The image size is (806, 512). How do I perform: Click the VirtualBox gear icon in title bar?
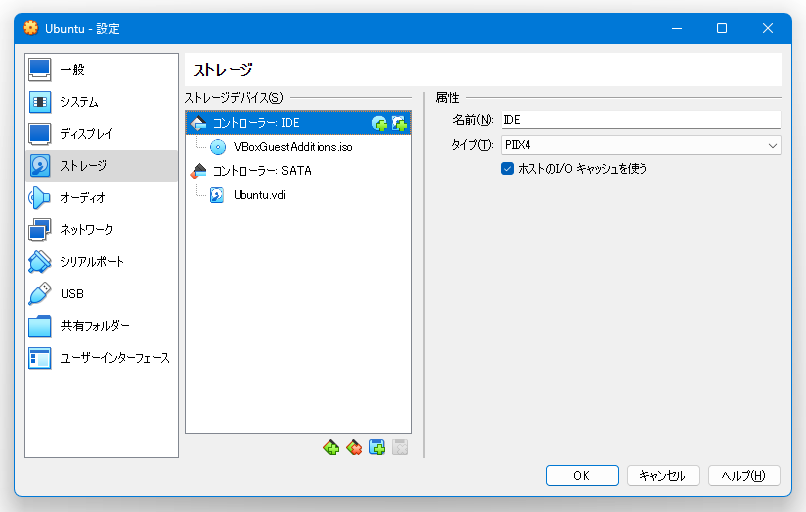pos(31,28)
